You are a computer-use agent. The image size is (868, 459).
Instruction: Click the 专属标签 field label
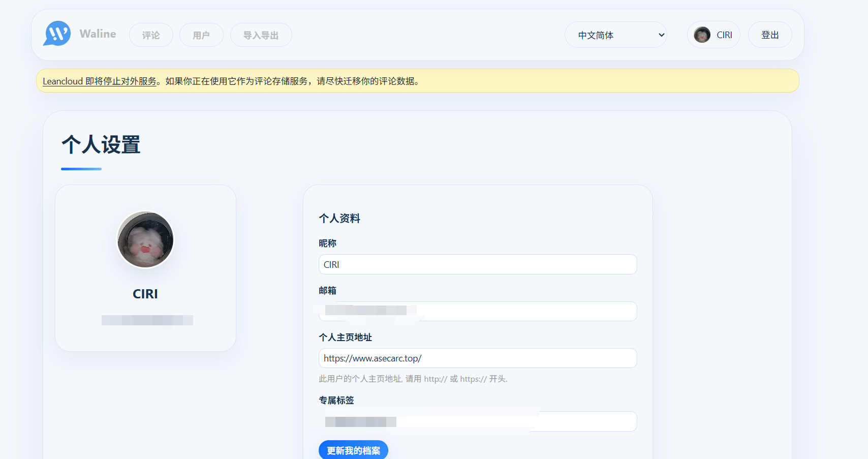pos(336,401)
